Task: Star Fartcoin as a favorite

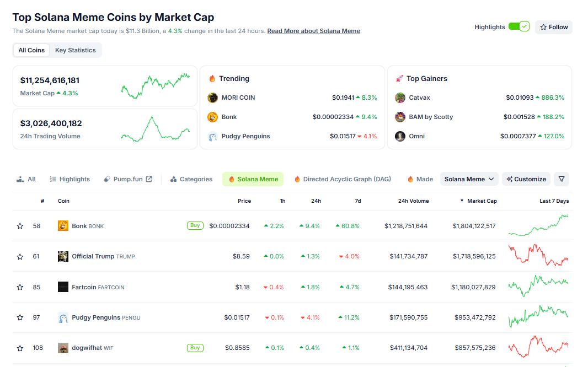Action: [x=20, y=287]
